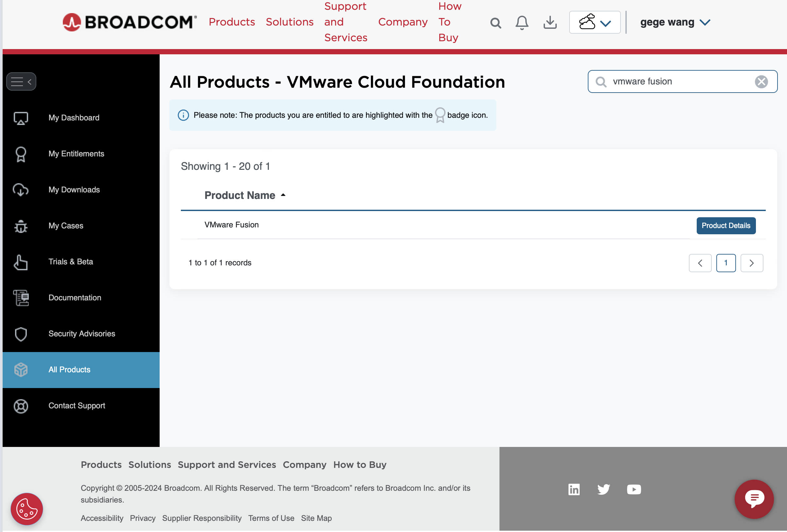Open Product Details for VMware Fusion

(x=726, y=225)
